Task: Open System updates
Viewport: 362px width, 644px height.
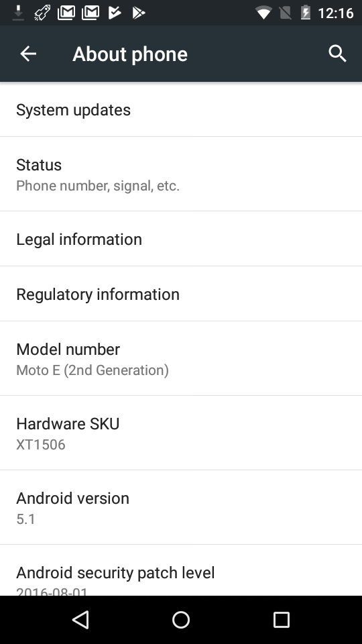Action: (x=181, y=109)
